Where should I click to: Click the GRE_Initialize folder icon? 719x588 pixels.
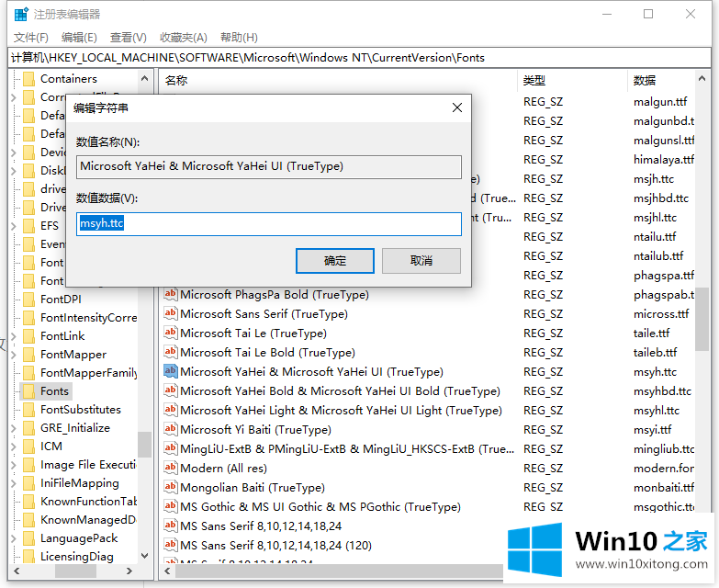[x=28, y=427]
